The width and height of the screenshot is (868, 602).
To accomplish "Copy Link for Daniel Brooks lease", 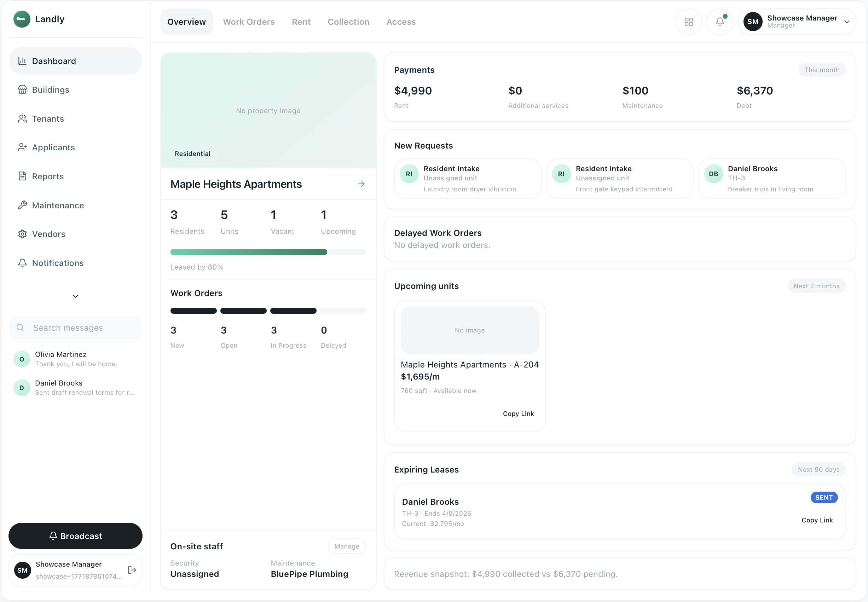I will (817, 520).
